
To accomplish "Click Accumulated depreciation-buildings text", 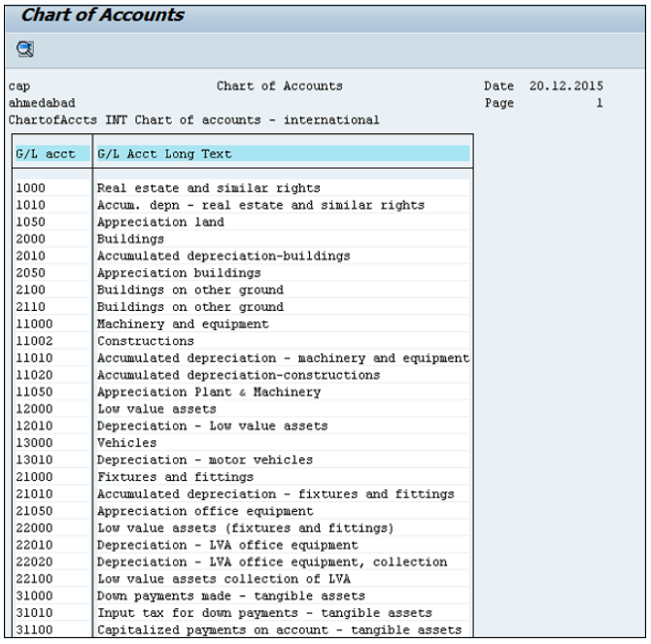I will (223, 256).
